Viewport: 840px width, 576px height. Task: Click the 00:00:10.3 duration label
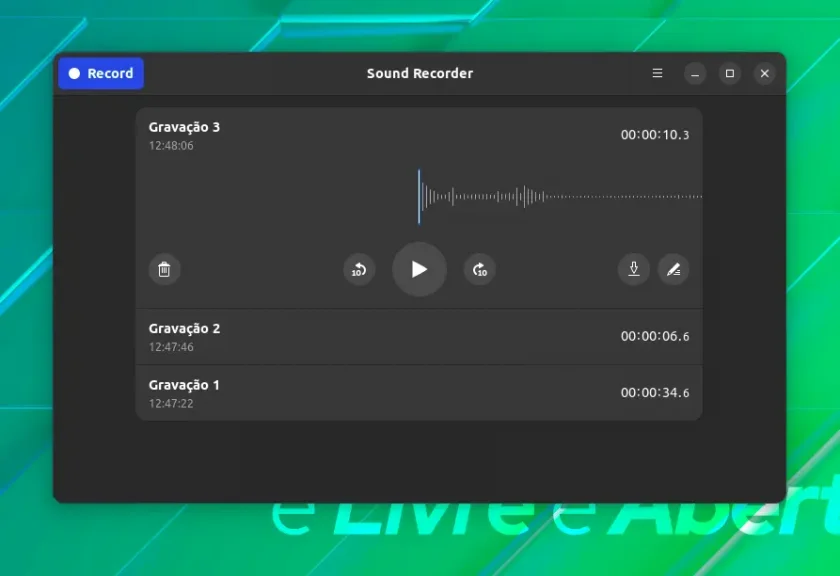coord(655,135)
